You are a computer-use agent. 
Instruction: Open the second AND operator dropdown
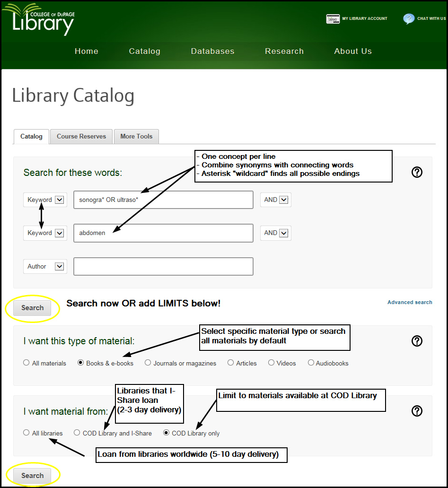point(276,233)
